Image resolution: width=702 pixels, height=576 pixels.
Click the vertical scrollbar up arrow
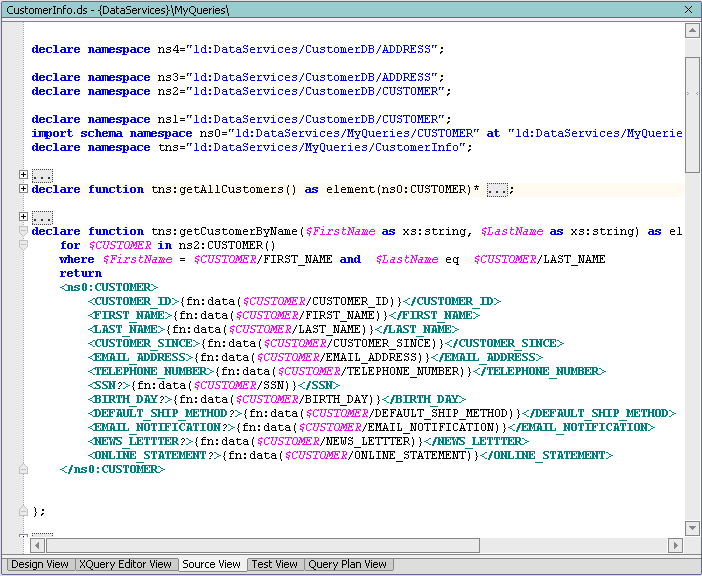tap(692, 30)
